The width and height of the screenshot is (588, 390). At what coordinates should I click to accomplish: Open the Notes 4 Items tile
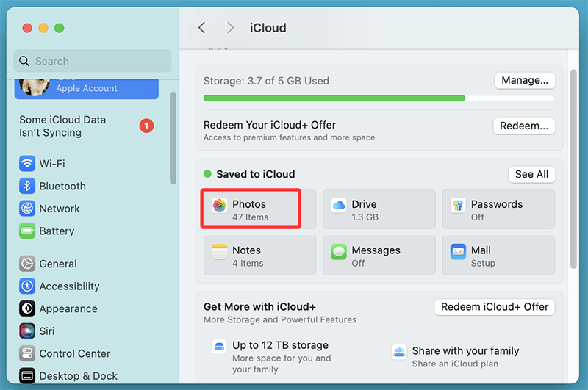(x=260, y=255)
